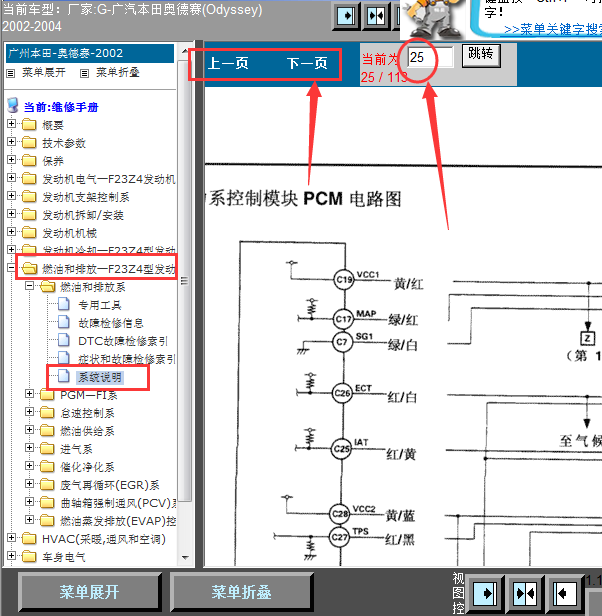This screenshot has height=616, width=602.
Task: Collapse the 燃油和排放—F23Z4型发动 node
Action: tap(11, 268)
